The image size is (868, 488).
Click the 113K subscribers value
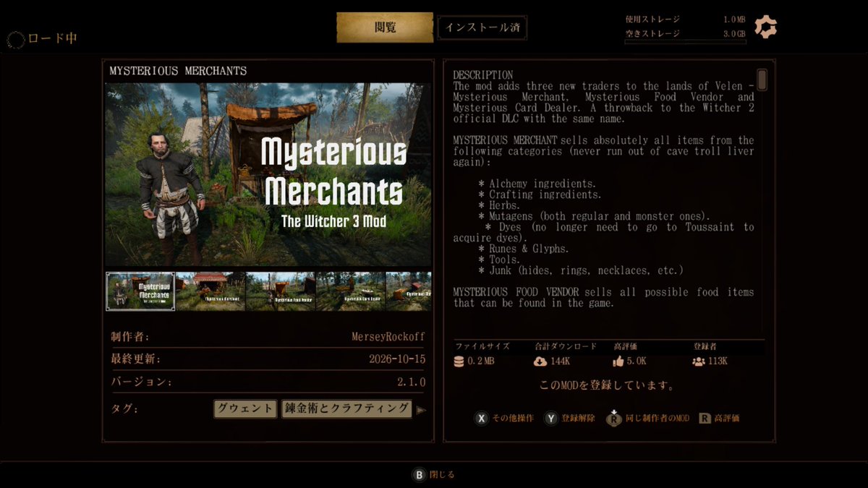tap(718, 361)
